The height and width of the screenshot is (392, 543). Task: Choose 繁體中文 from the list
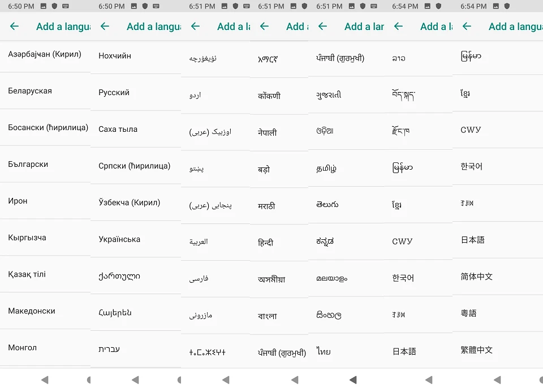tap(498, 350)
